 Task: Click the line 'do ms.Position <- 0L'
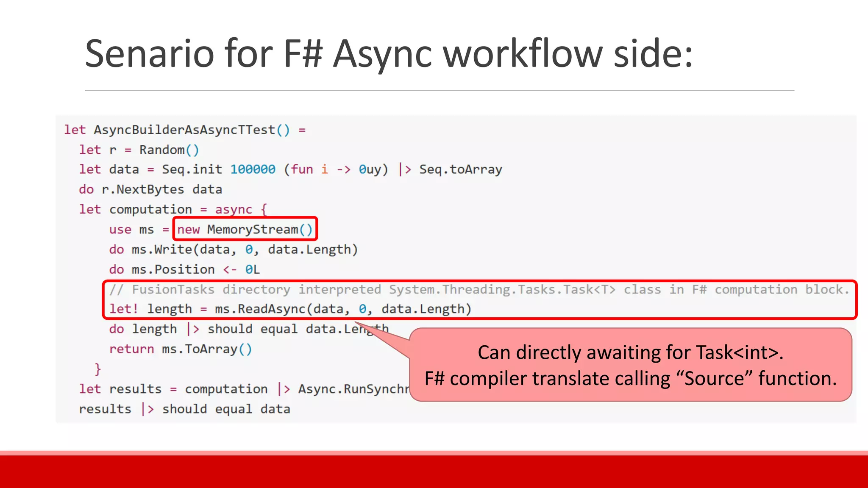pos(184,269)
